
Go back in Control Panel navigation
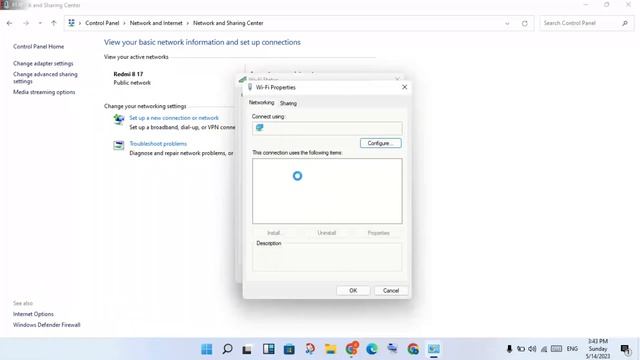tap(9, 23)
